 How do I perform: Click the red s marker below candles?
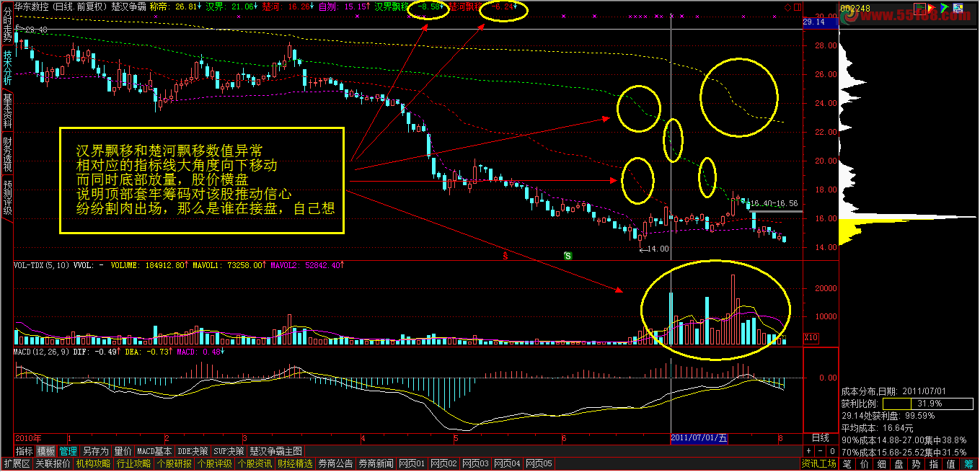point(506,256)
